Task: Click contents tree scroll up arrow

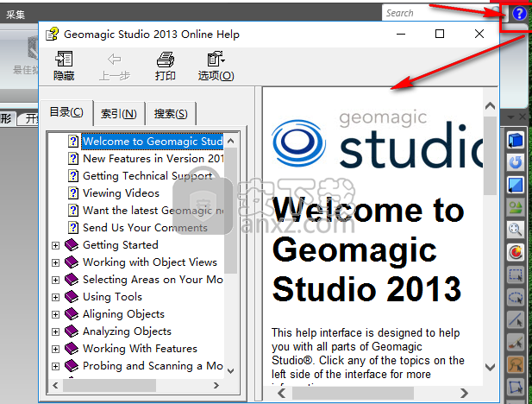Action: 231,141
